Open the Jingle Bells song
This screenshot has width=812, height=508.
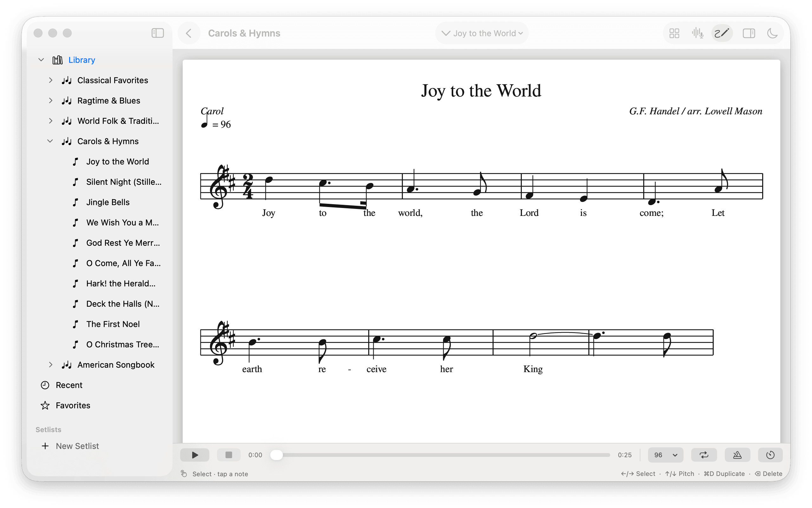click(108, 202)
